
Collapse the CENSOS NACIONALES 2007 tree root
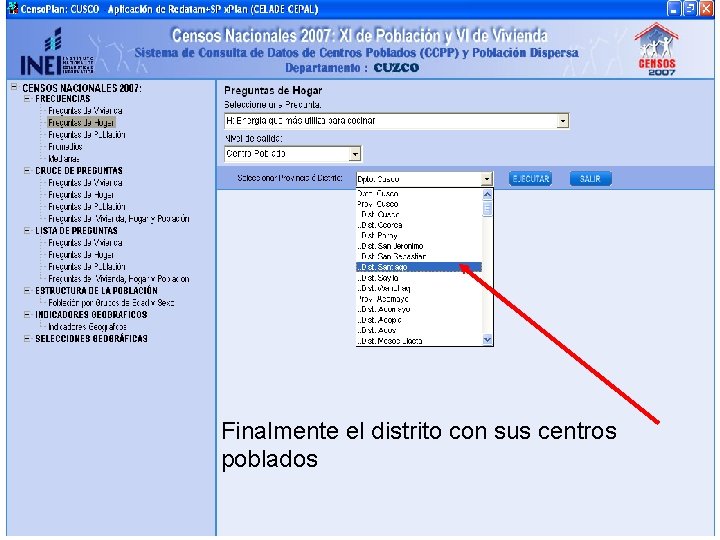[x=14, y=87]
